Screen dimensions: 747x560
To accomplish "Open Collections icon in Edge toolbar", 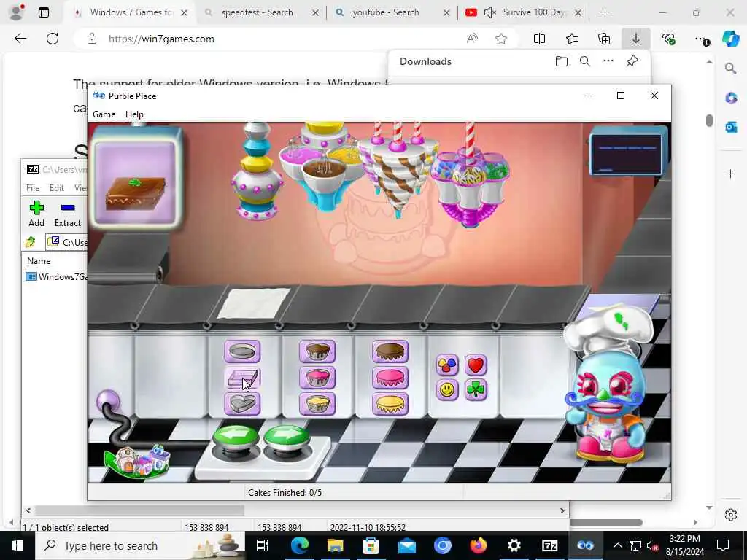I will pyautogui.click(x=604, y=39).
